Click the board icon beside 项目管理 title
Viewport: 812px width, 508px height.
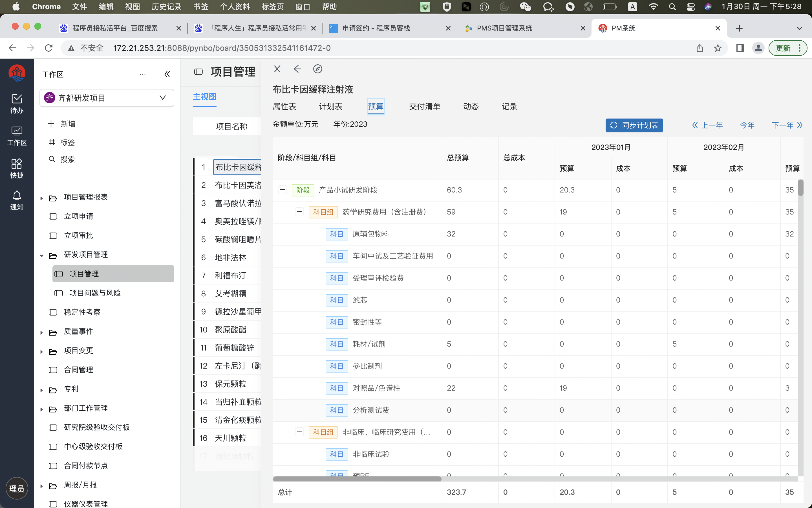tap(199, 72)
